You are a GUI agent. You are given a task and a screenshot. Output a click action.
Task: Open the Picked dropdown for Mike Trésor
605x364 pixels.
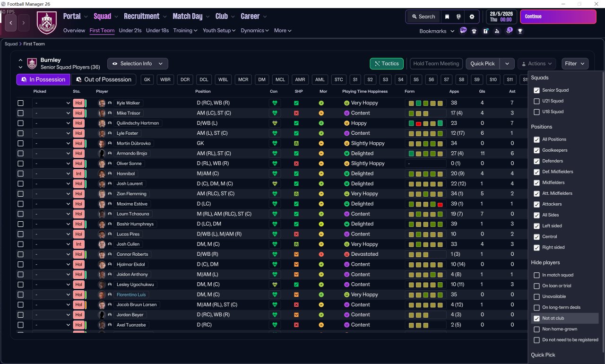tap(52, 113)
